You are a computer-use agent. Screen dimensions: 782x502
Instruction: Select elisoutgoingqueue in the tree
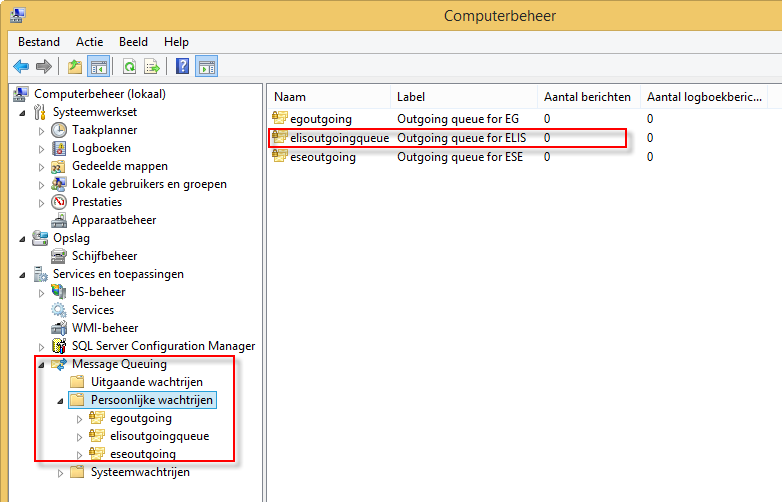click(160, 436)
